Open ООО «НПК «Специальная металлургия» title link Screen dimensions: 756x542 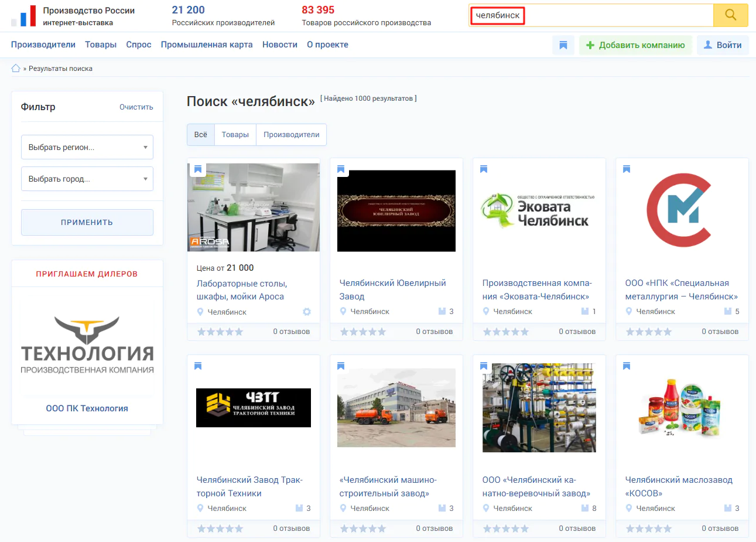(x=682, y=289)
